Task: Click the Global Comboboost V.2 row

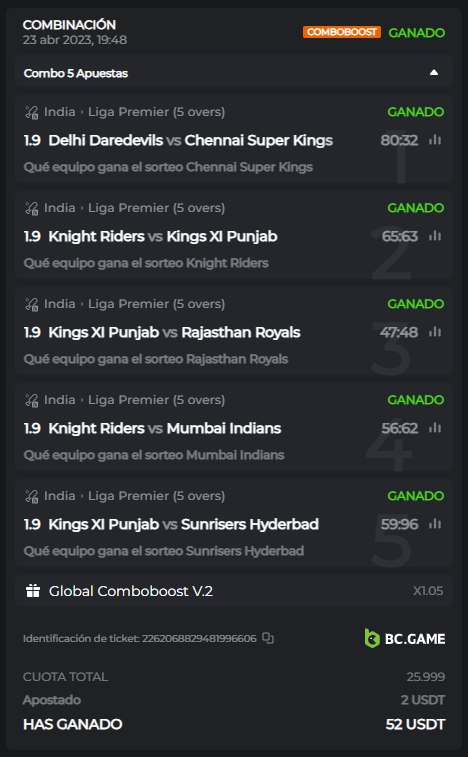Action: [x=234, y=591]
